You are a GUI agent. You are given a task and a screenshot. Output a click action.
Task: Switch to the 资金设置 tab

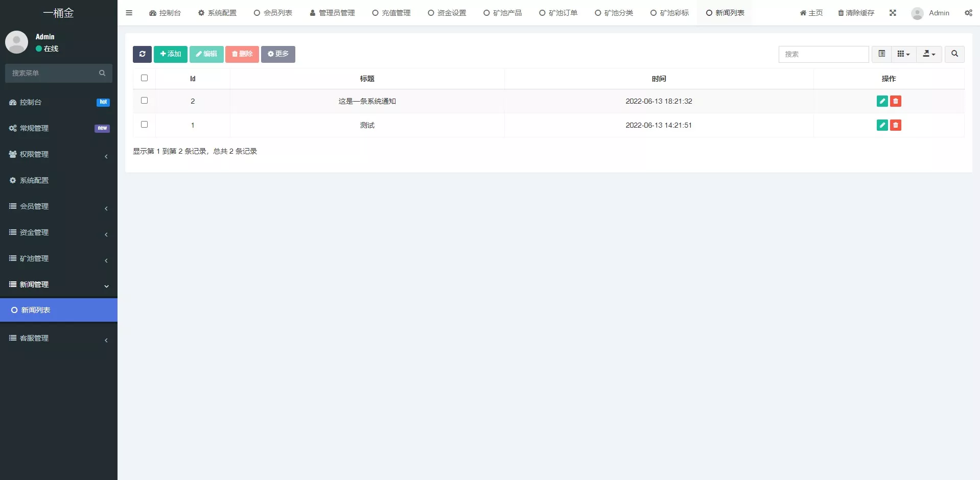[x=447, y=13]
